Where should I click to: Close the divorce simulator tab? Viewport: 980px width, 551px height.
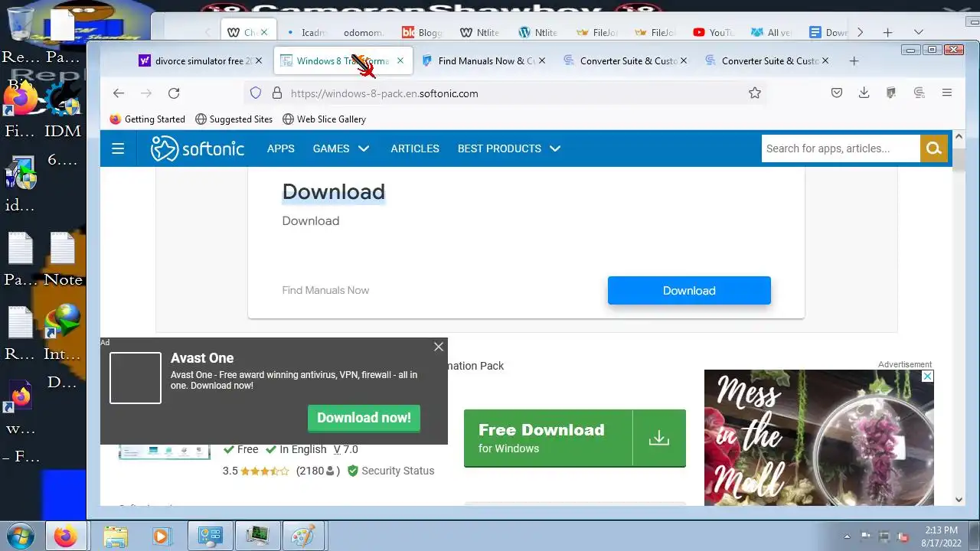point(259,60)
